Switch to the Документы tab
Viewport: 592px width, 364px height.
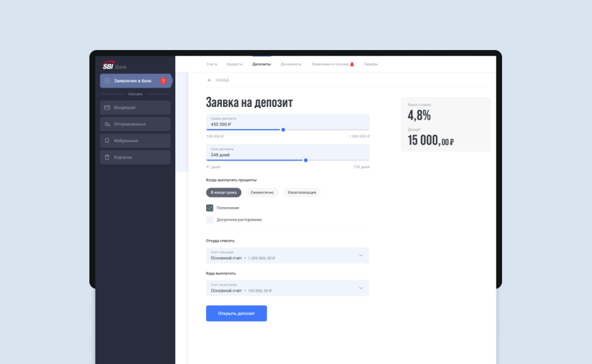tap(291, 64)
